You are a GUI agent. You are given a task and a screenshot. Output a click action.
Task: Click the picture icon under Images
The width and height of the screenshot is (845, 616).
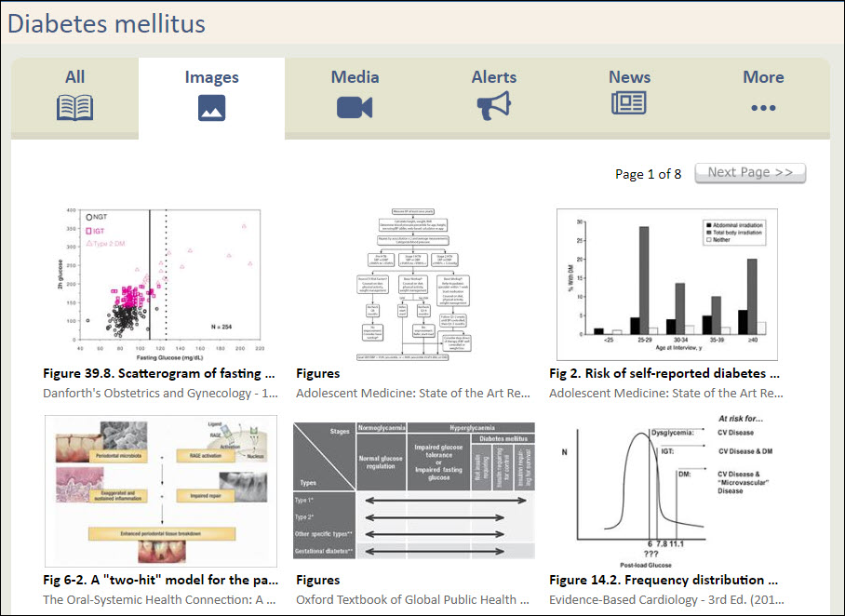point(211,108)
